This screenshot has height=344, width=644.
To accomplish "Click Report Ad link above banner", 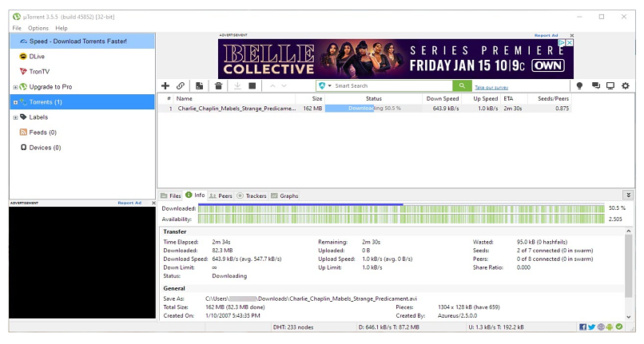I will click(x=546, y=35).
